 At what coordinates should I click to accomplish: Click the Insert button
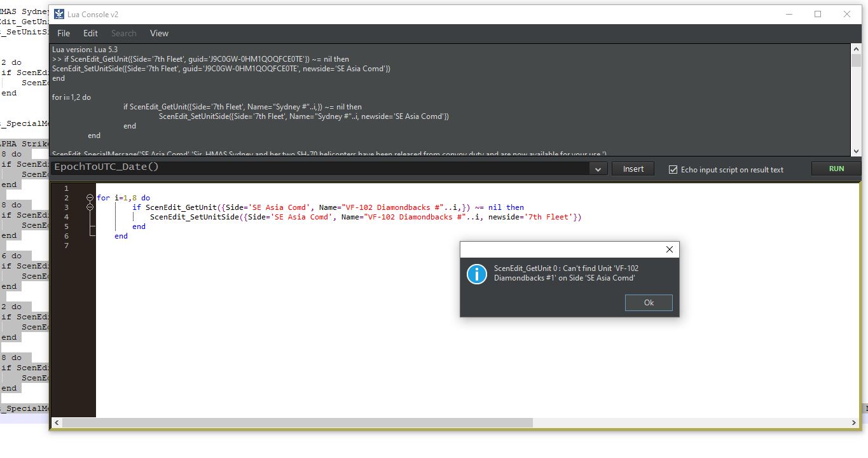coord(633,169)
